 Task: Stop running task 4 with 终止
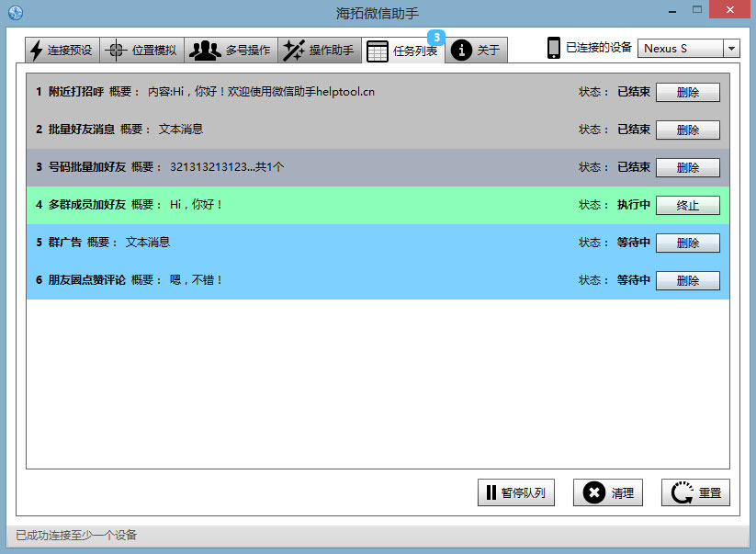(687, 206)
